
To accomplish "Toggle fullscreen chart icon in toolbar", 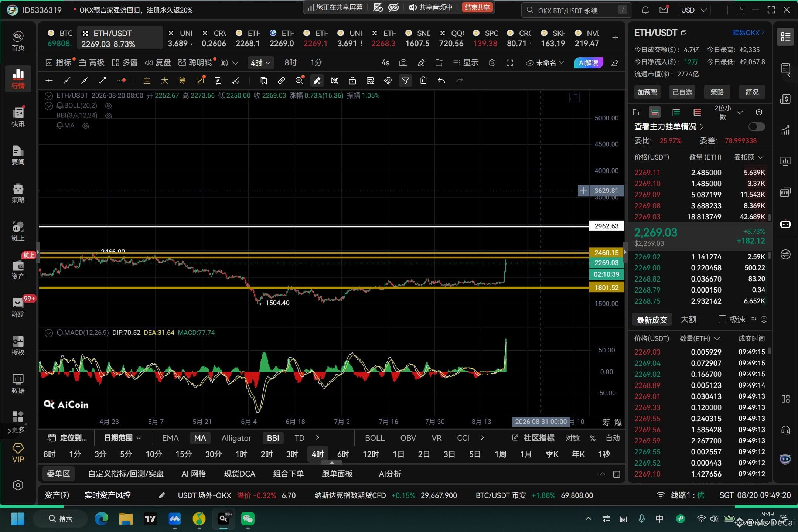I will point(510,63).
